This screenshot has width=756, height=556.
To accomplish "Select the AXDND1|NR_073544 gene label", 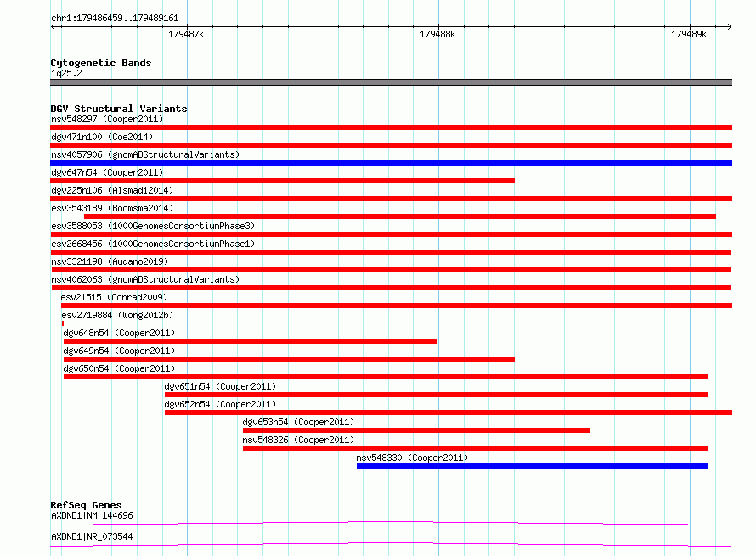I will click(92, 536).
